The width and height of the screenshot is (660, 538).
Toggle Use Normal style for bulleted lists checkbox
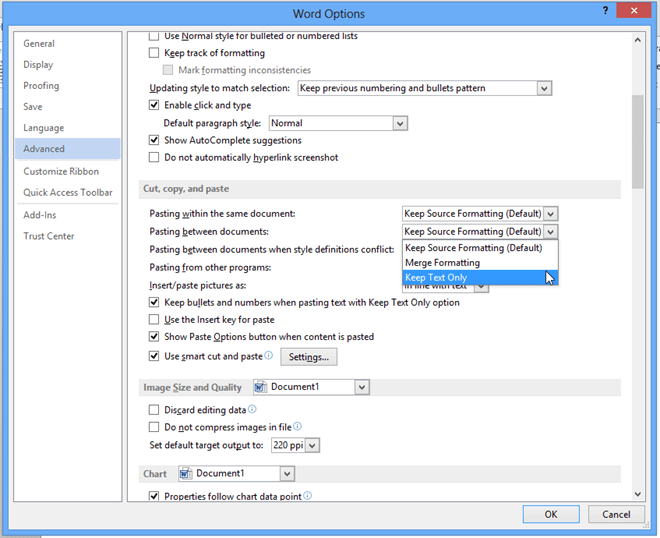154,36
